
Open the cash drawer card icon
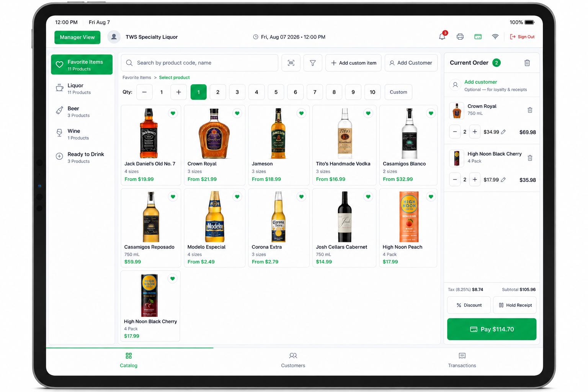click(x=478, y=37)
